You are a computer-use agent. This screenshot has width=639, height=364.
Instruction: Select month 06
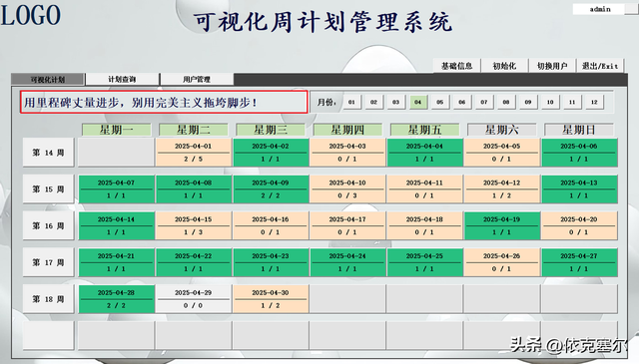pos(461,102)
